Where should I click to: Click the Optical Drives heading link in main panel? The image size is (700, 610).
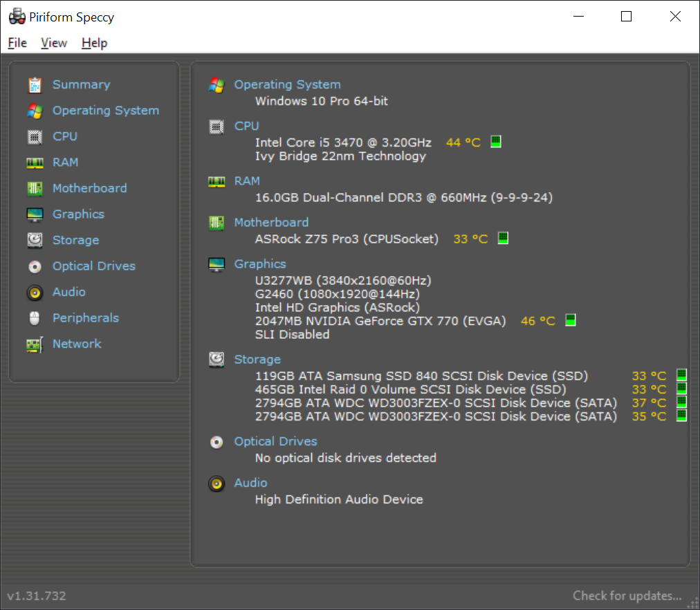(x=276, y=441)
